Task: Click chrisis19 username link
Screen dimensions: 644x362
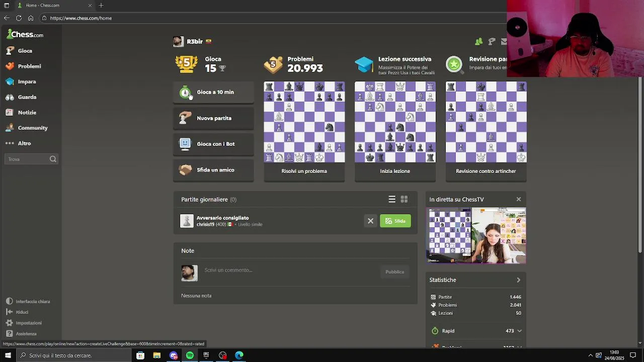Action: 205,224
